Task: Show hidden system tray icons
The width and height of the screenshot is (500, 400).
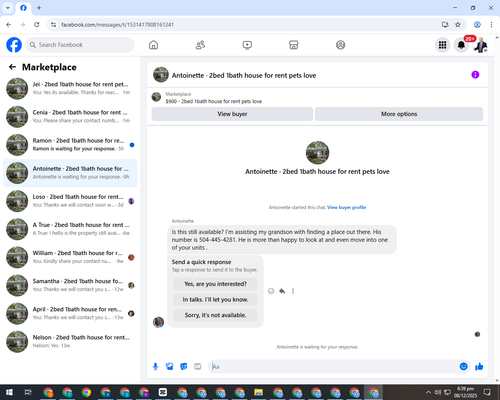Action: click(x=428, y=392)
